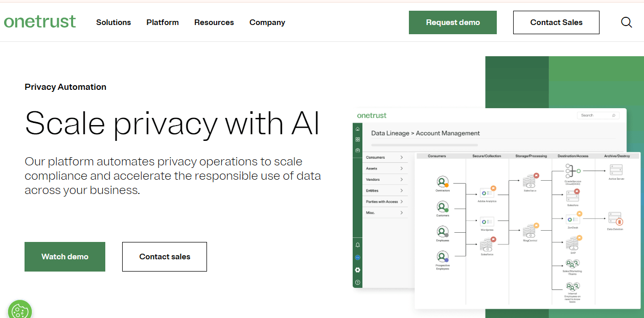The height and width of the screenshot is (318, 644).
Task: Open the Solutions menu
Action: click(x=113, y=22)
